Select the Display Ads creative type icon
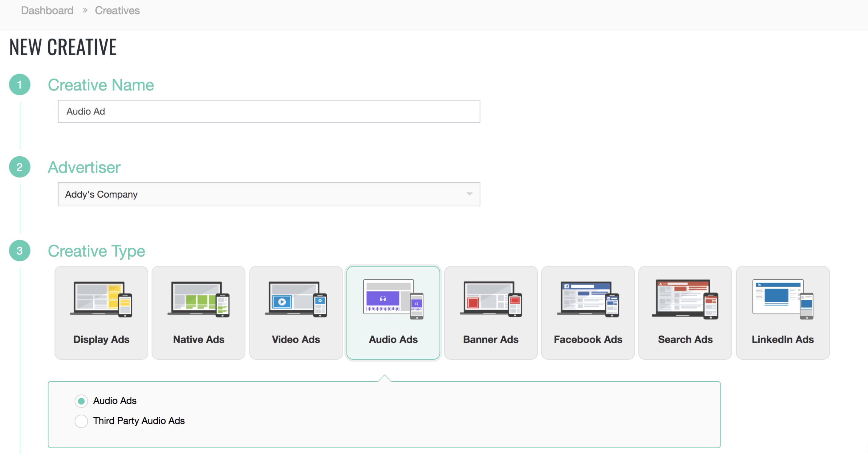This screenshot has height=454, width=868. (101, 299)
